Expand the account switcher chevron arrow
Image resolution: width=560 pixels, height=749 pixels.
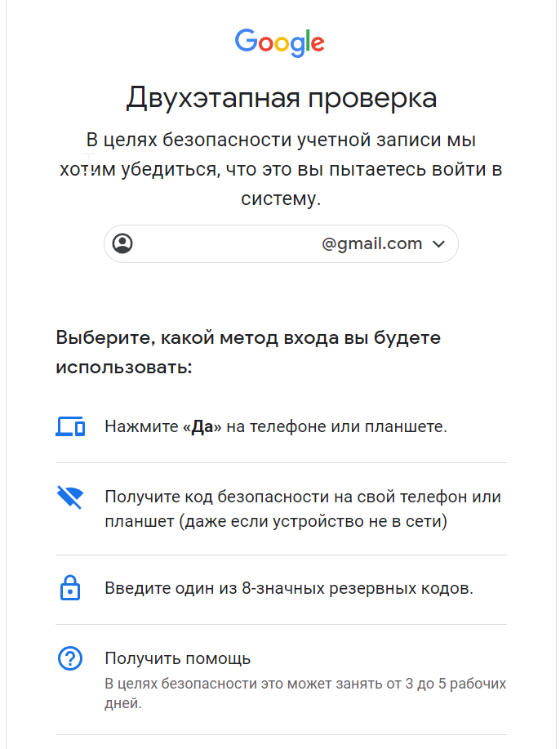pyautogui.click(x=438, y=244)
